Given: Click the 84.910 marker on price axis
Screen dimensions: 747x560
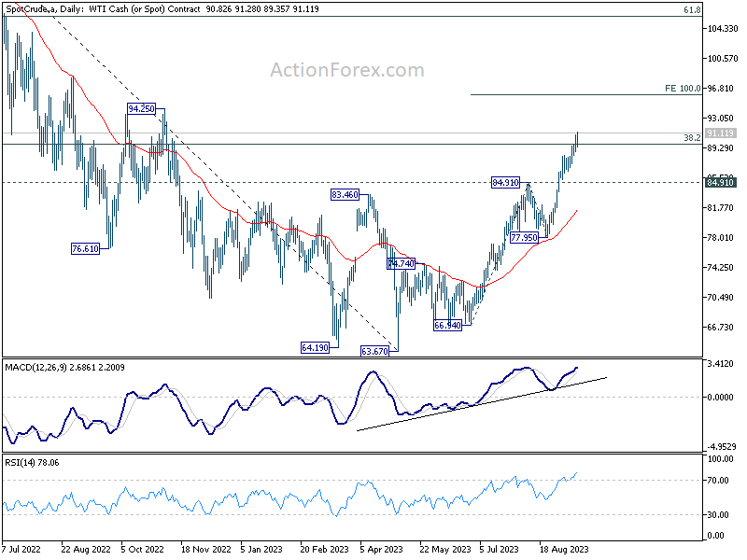Looking at the screenshot, I should tap(720, 182).
